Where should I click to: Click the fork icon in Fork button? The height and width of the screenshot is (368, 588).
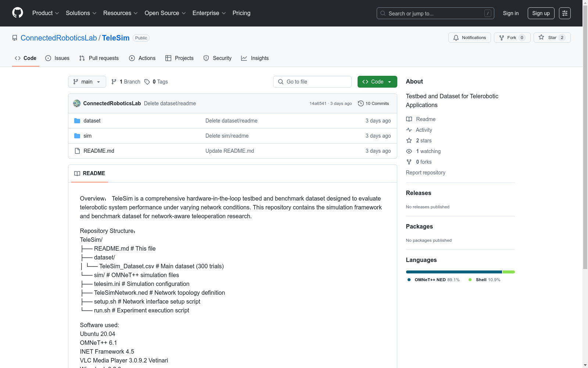click(502, 38)
